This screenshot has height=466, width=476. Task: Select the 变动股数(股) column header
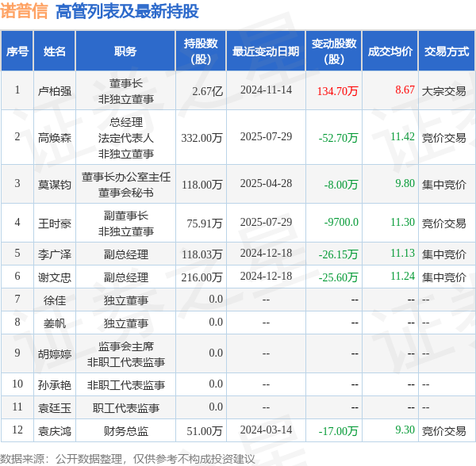[x=334, y=52]
